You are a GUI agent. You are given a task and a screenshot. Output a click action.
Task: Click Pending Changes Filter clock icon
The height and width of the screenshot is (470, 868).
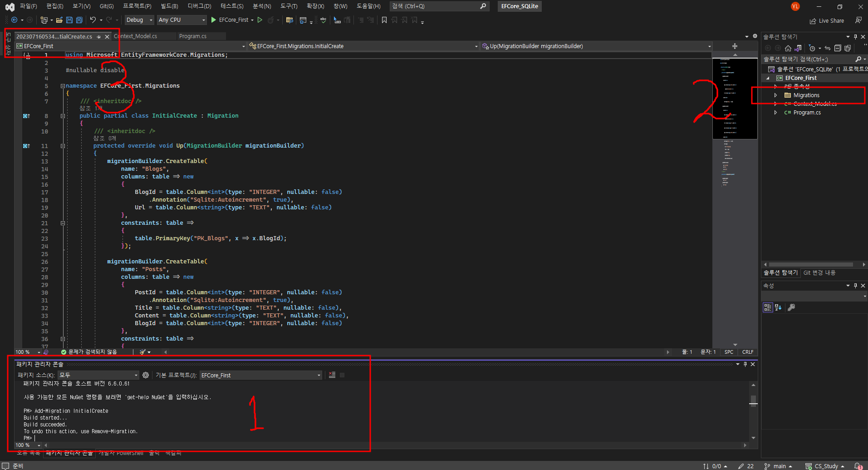[x=812, y=48]
